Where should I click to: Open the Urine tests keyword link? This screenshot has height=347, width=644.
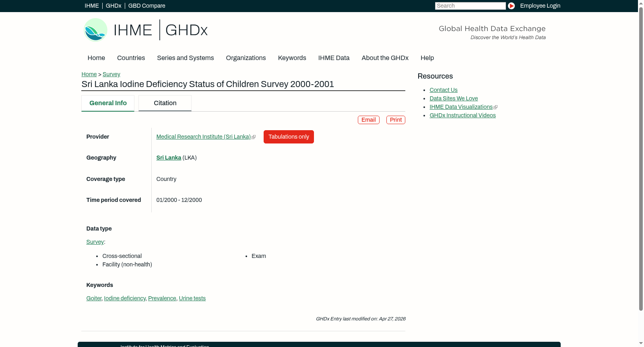[192, 298]
